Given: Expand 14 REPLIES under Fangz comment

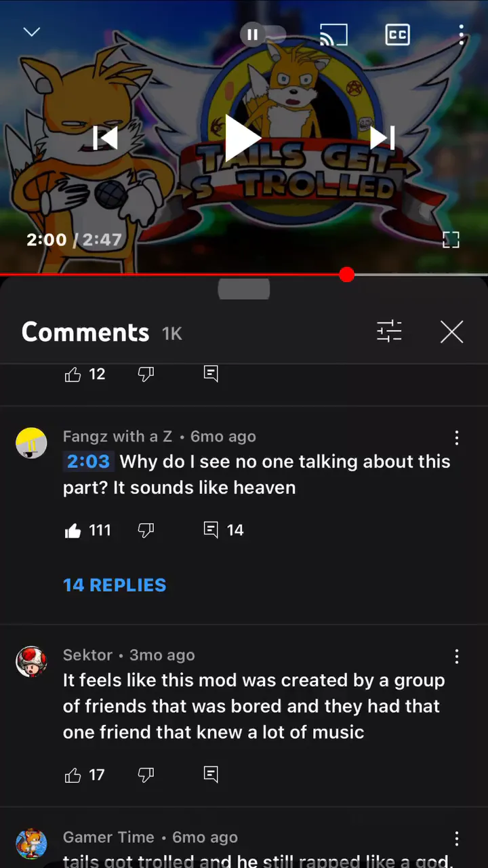Looking at the screenshot, I should coord(115,585).
